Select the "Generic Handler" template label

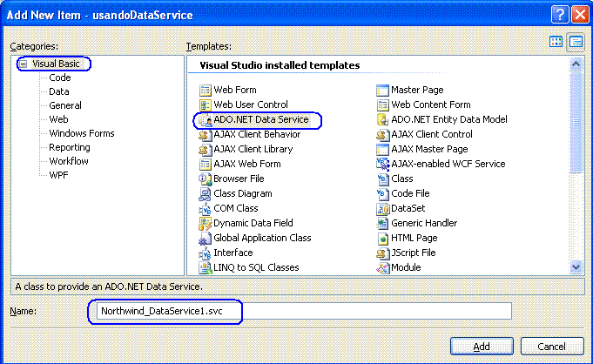424,223
